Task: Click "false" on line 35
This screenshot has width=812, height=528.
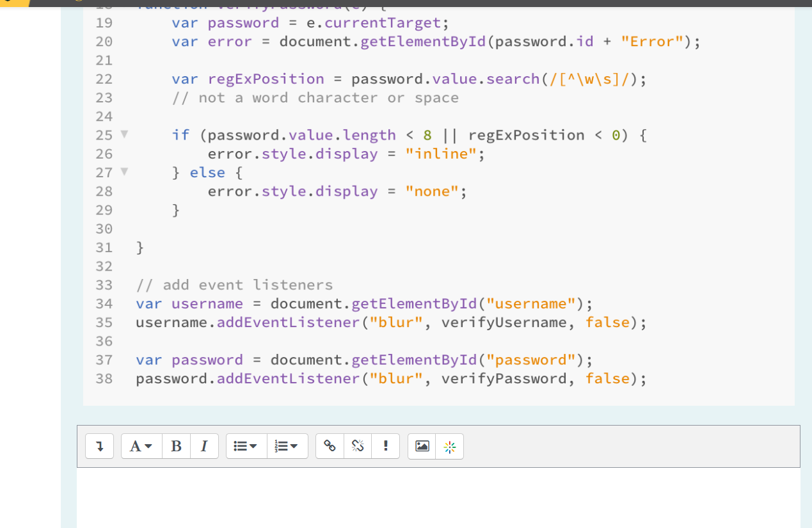Action: point(607,322)
